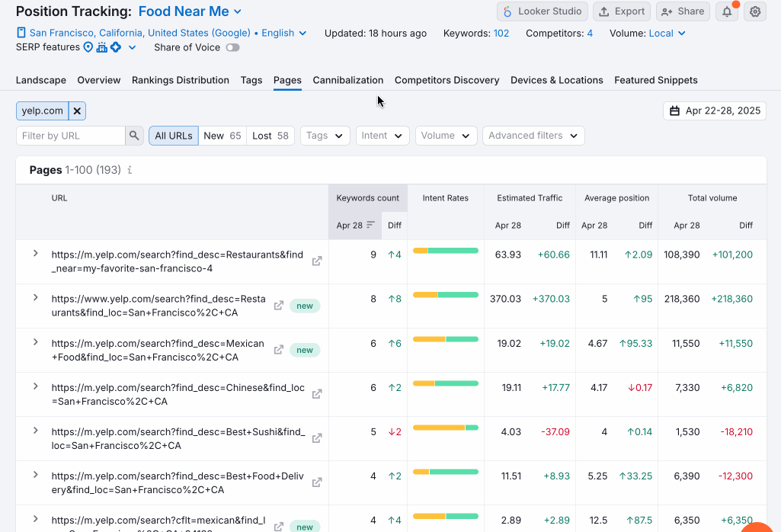The height and width of the screenshot is (532, 781).
Task: Click the Looker Studio icon
Action: coord(507,11)
